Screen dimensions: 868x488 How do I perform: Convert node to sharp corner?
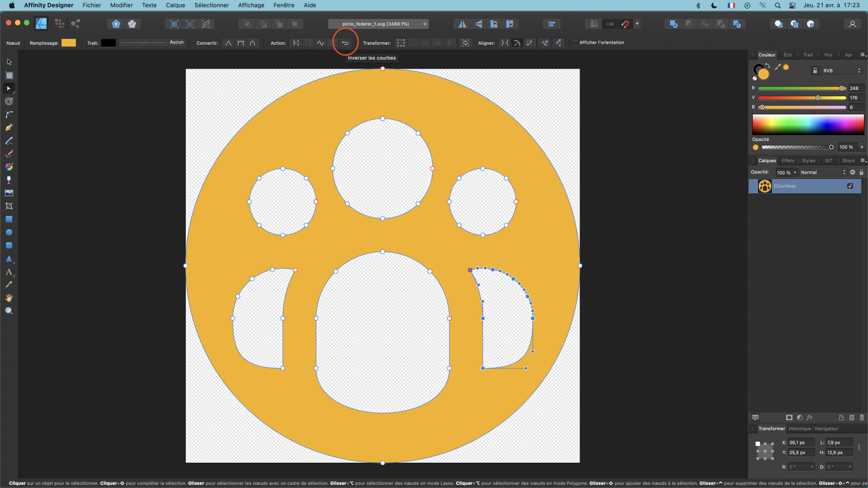click(229, 43)
